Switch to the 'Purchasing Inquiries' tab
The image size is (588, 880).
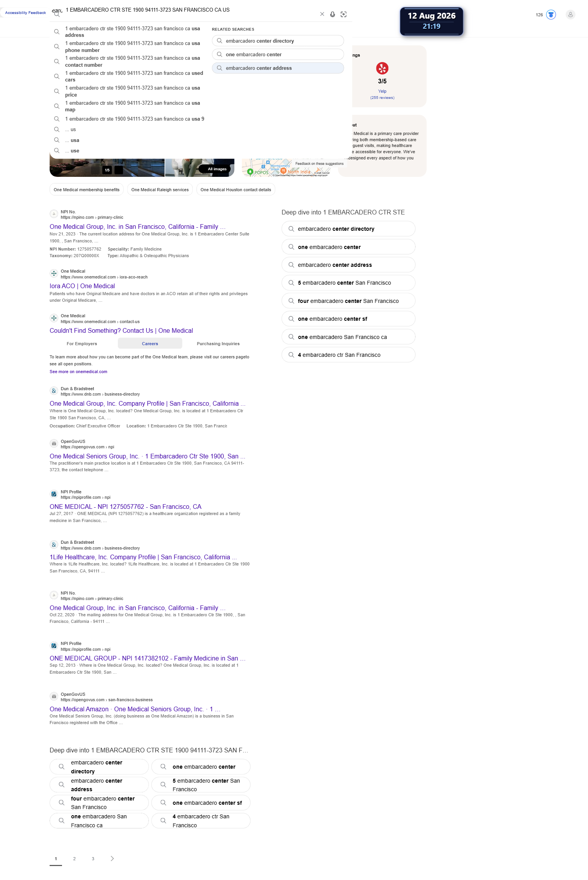tap(218, 344)
